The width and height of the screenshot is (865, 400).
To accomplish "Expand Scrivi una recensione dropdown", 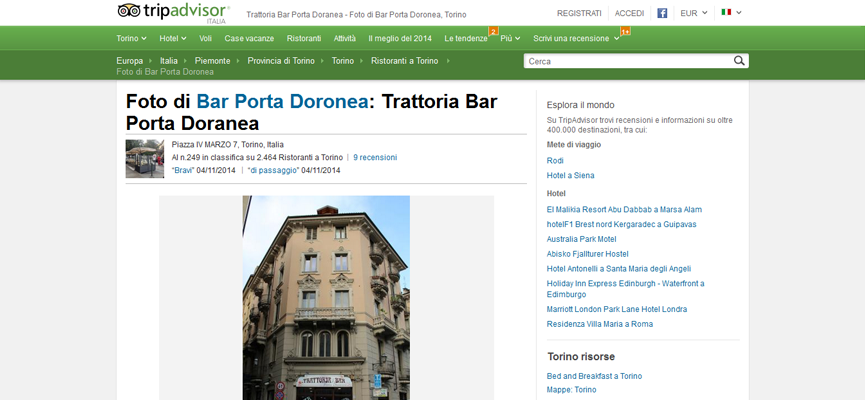I will (576, 38).
